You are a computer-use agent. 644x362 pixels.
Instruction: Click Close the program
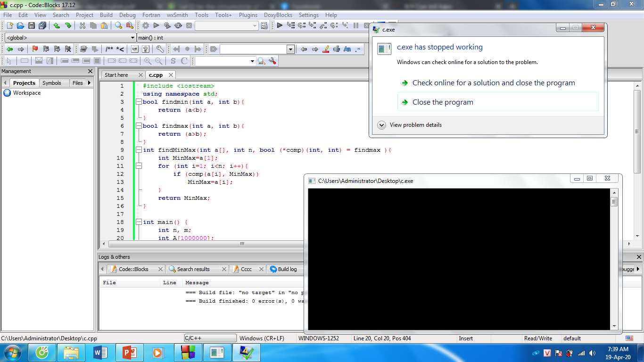[x=442, y=102]
